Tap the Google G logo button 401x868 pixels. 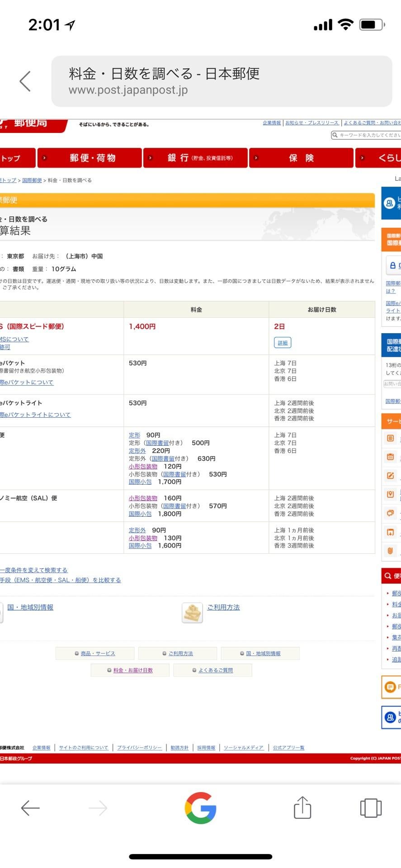(x=200, y=808)
